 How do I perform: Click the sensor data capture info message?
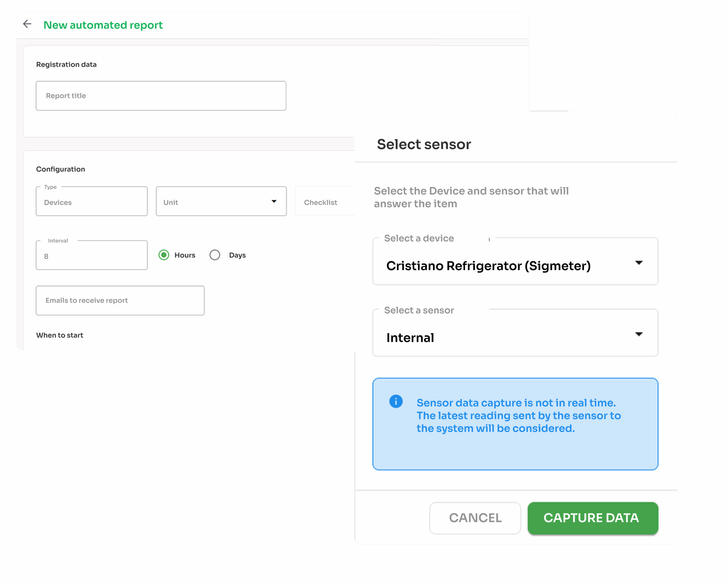click(x=518, y=415)
